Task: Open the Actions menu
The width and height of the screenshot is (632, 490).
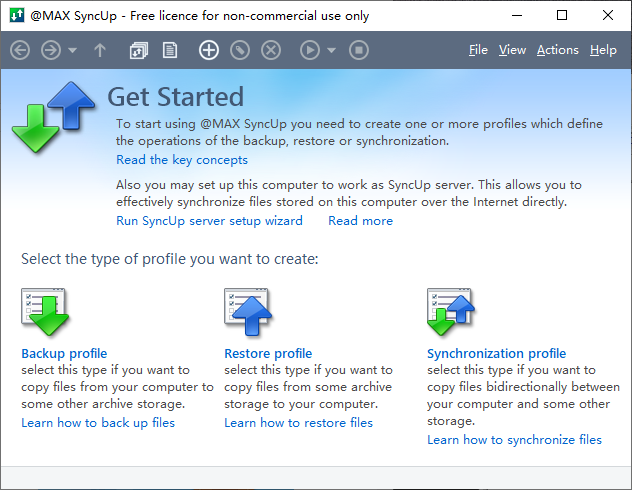Action: (x=557, y=50)
